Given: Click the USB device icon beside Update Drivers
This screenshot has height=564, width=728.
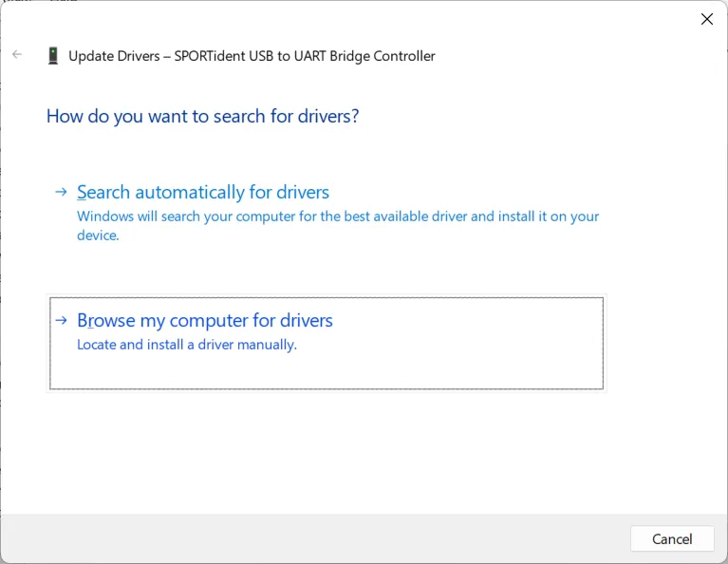Looking at the screenshot, I should click(x=53, y=56).
